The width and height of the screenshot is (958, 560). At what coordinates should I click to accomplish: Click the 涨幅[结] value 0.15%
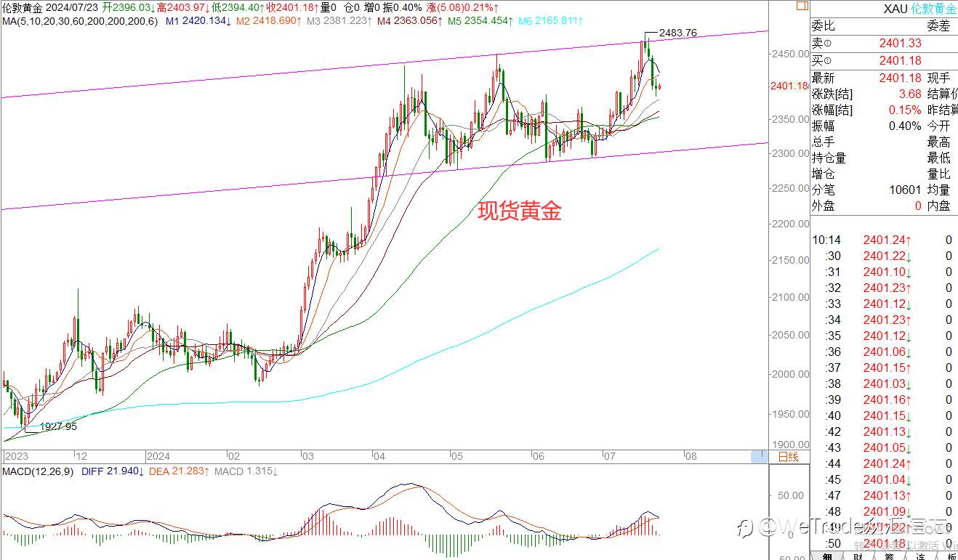click(905, 110)
